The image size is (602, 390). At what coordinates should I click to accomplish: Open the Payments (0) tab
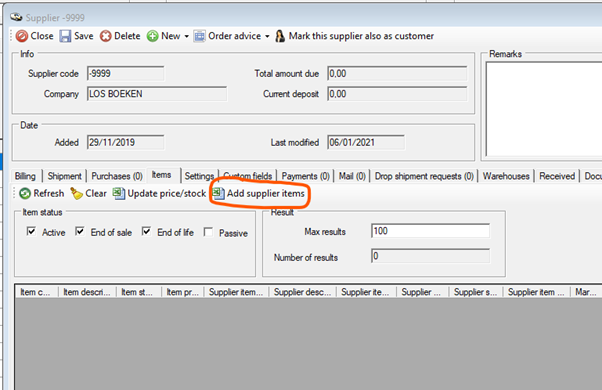(306, 176)
